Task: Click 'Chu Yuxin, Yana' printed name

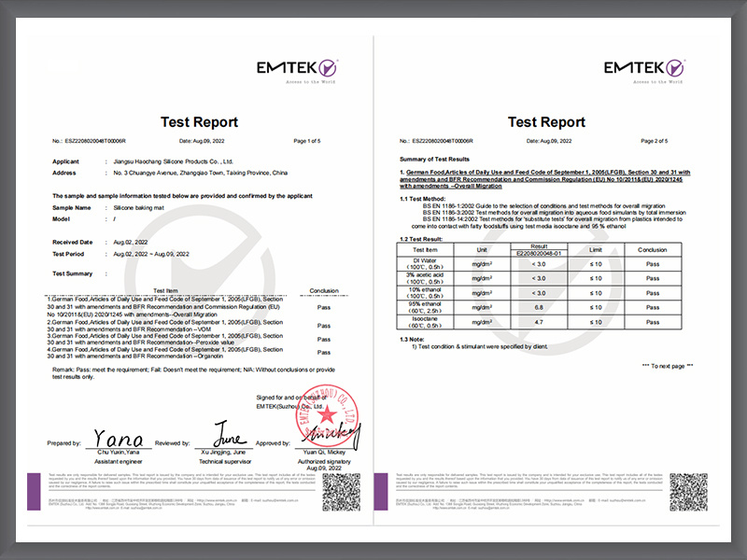Action: point(119,452)
